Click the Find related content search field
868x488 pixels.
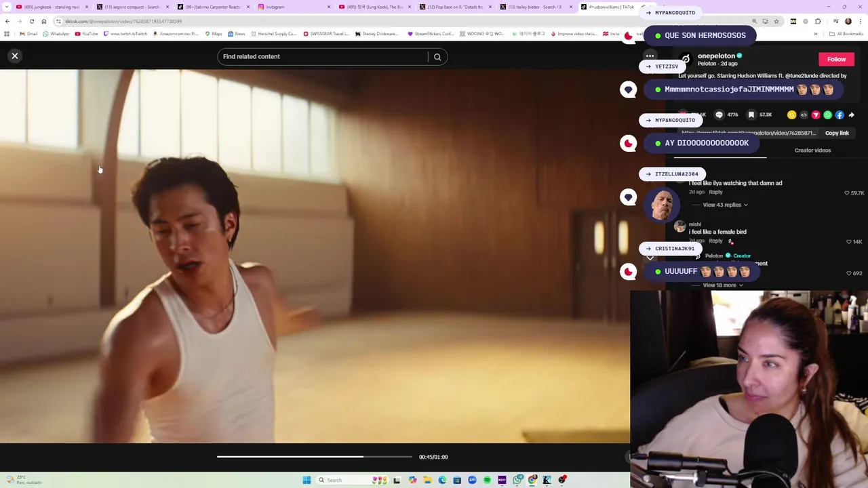coord(323,56)
